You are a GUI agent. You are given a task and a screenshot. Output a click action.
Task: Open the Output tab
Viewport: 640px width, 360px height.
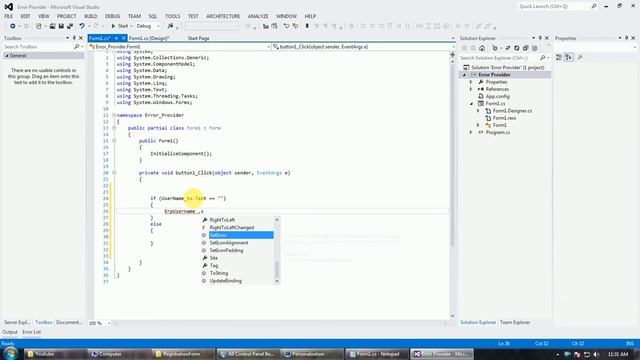click(10, 332)
